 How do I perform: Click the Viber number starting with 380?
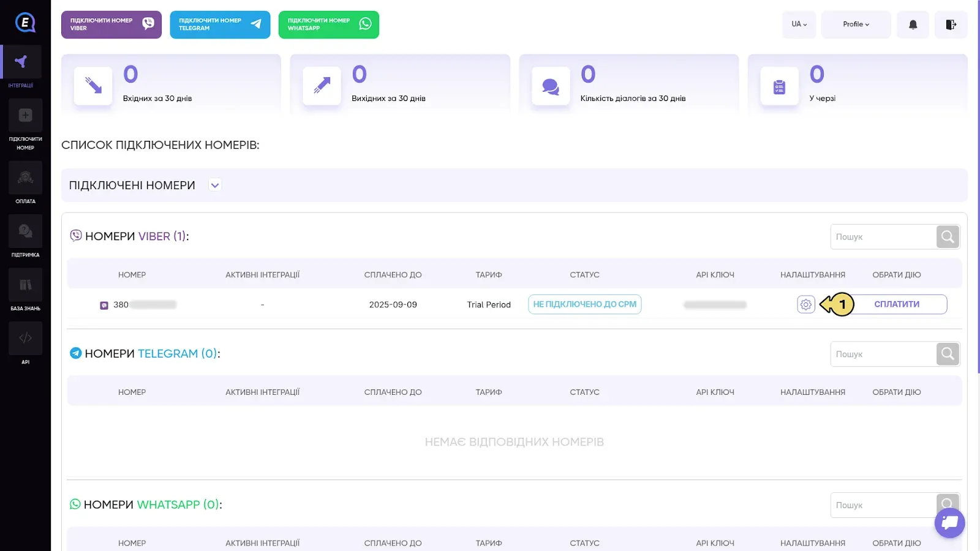pyautogui.click(x=145, y=305)
